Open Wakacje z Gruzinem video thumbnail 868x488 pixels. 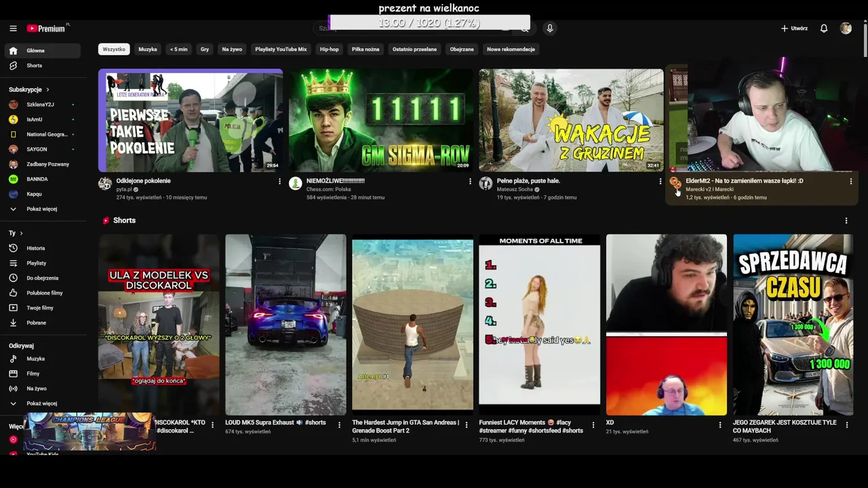pyautogui.click(x=571, y=120)
